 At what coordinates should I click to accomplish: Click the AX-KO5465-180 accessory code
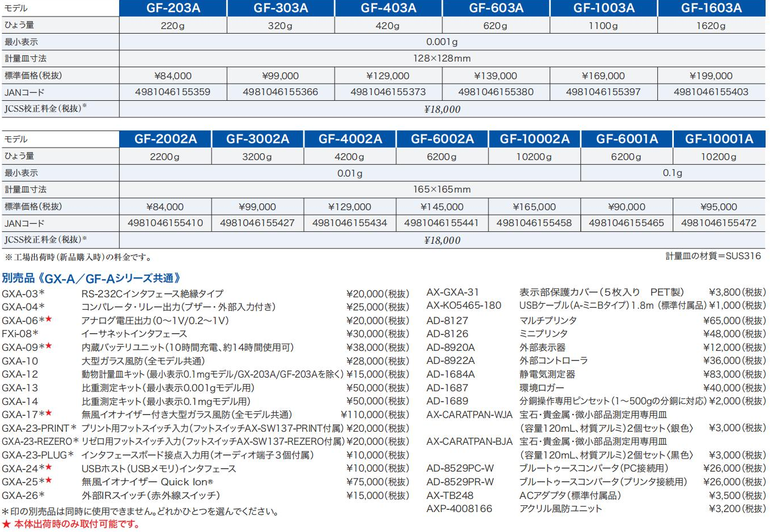(464, 305)
